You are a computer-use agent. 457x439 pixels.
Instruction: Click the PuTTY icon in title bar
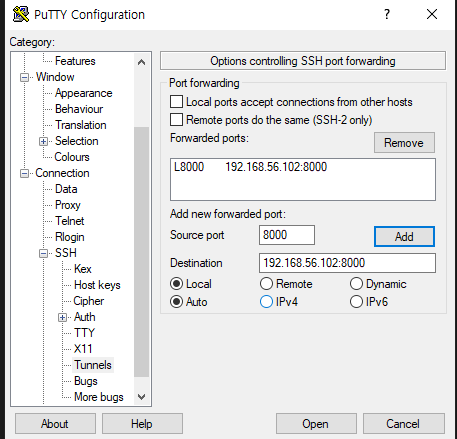(21, 14)
